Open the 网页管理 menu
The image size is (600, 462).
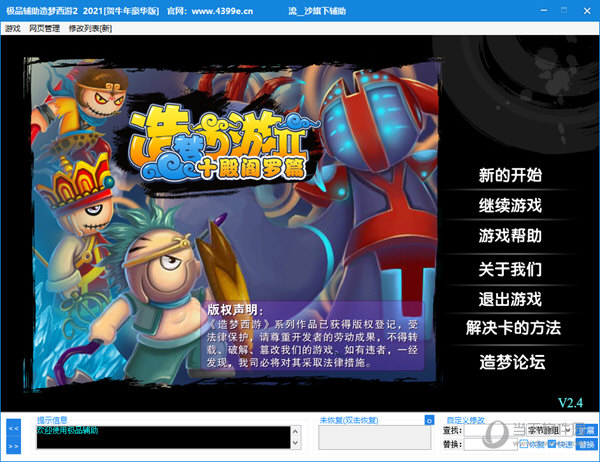click(x=44, y=28)
